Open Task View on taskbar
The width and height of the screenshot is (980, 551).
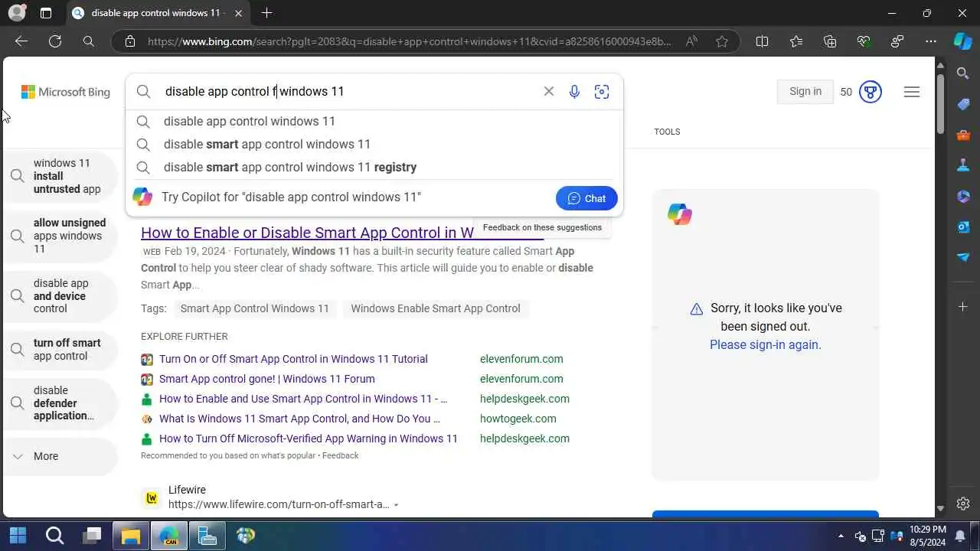[x=93, y=535]
